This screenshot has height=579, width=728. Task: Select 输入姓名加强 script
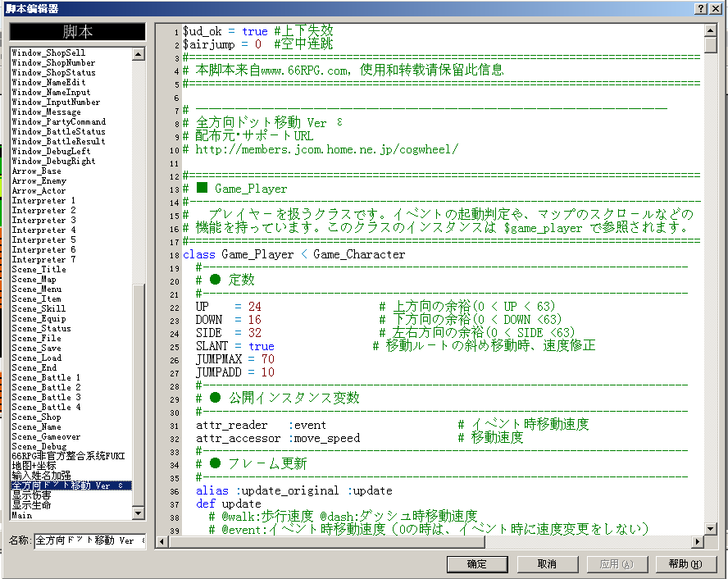tap(41, 476)
